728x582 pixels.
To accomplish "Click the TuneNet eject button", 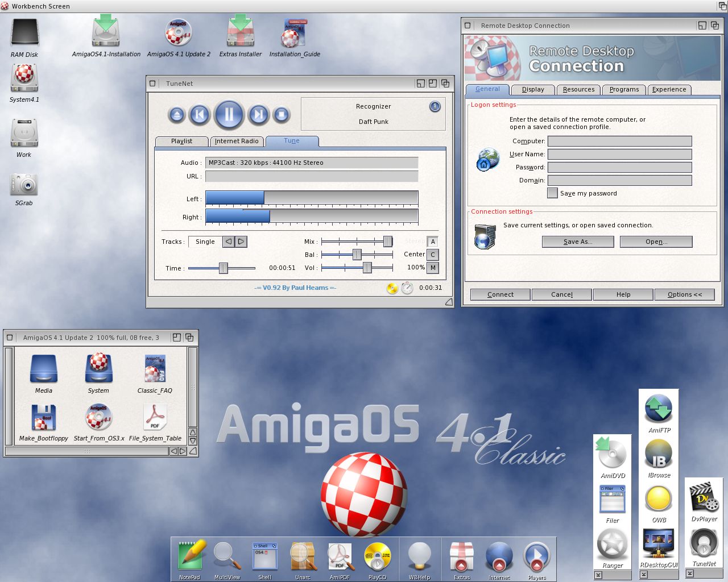I will point(177,115).
